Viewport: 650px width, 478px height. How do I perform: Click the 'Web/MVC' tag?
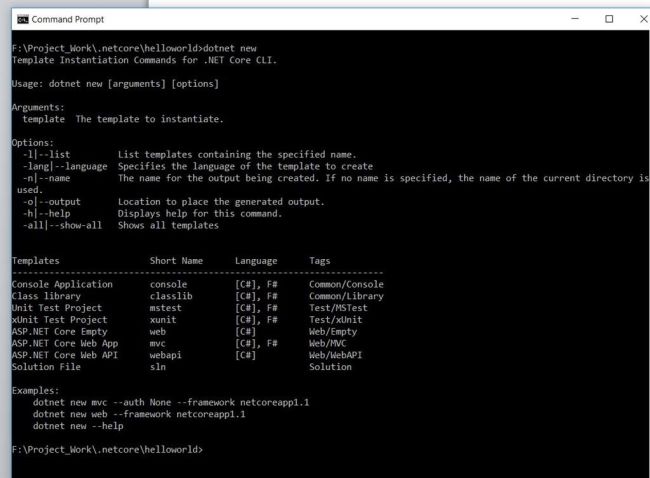327,344
